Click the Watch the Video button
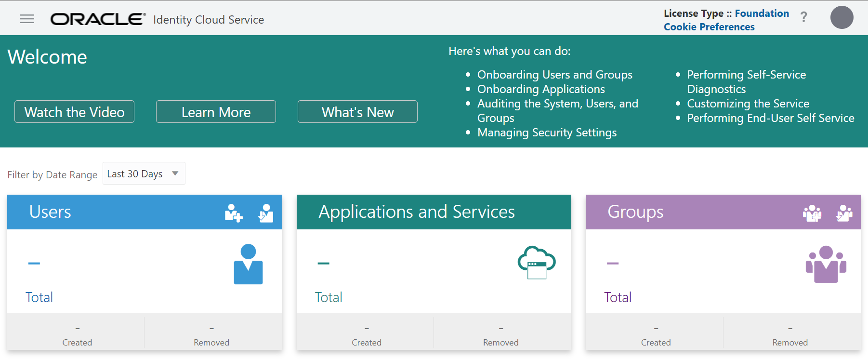Screen dimensions: 868x359 tap(75, 112)
